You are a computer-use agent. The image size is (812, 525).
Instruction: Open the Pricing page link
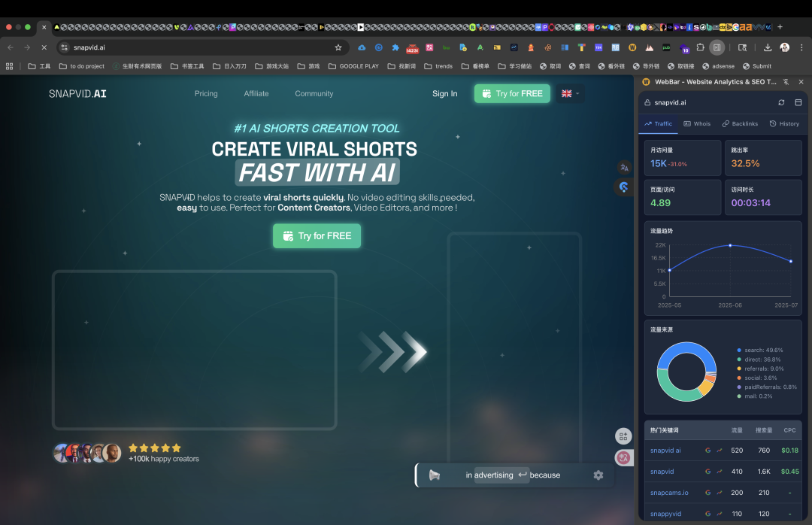click(x=206, y=93)
